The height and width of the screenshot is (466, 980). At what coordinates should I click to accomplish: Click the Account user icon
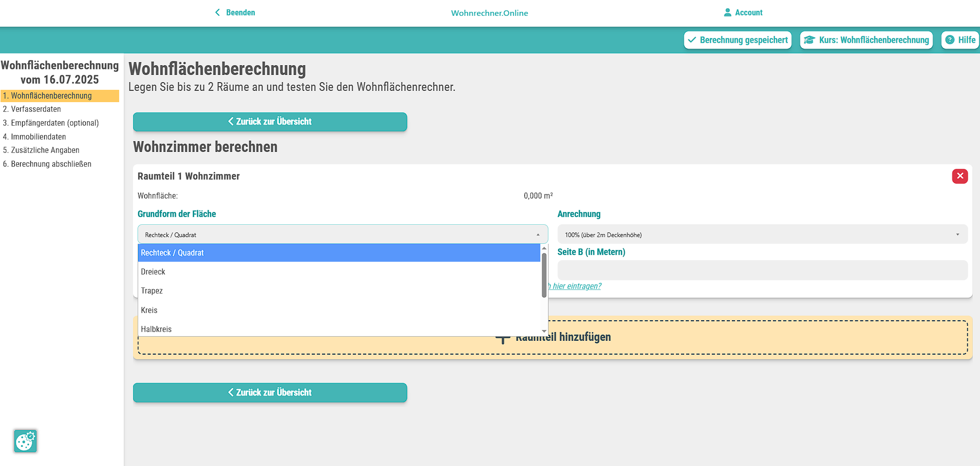[x=727, y=12]
